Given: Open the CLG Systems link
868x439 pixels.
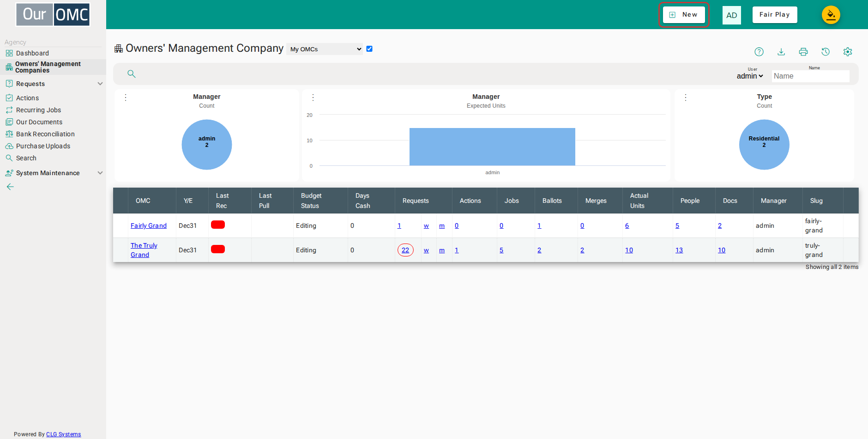Looking at the screenshot, I should coord(63,434).
